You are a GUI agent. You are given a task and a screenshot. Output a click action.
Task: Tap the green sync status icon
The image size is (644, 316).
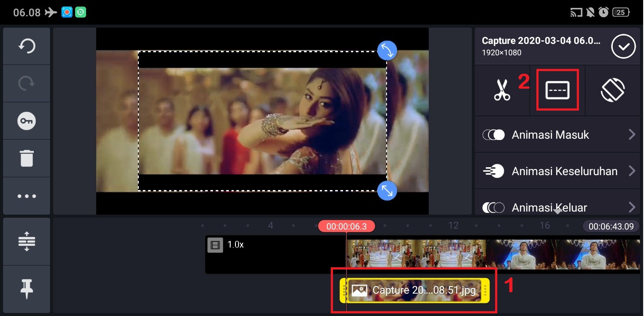(80, 12)
